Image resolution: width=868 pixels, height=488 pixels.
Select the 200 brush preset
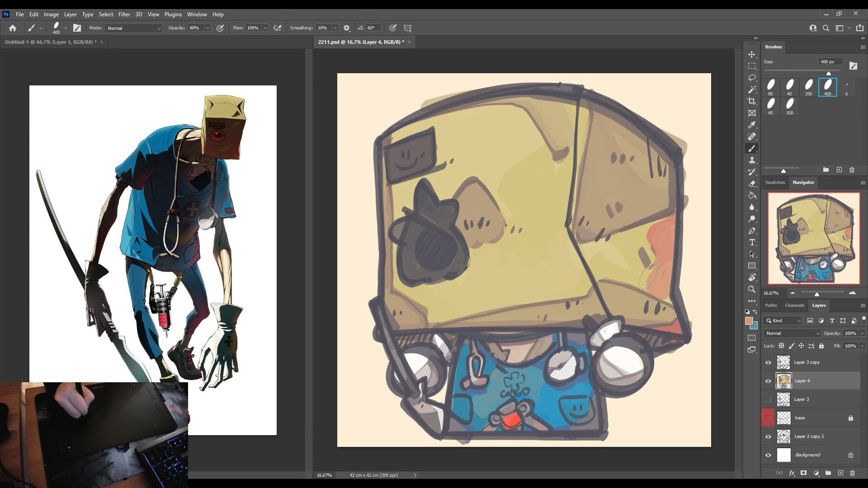(x=808, y=87)
